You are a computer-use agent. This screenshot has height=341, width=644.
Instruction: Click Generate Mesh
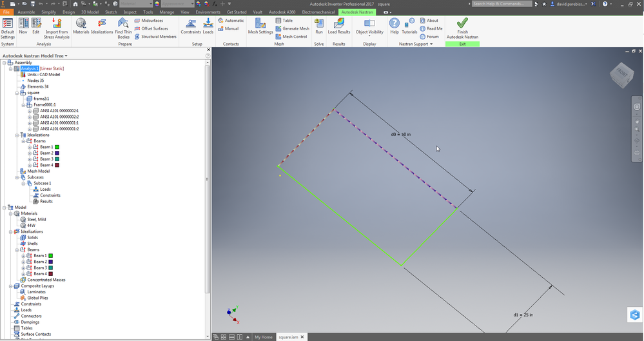293,28
